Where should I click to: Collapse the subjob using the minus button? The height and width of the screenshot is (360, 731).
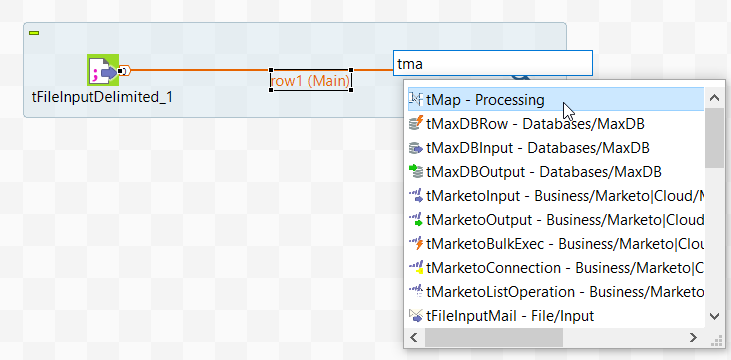tap(34, 33)
